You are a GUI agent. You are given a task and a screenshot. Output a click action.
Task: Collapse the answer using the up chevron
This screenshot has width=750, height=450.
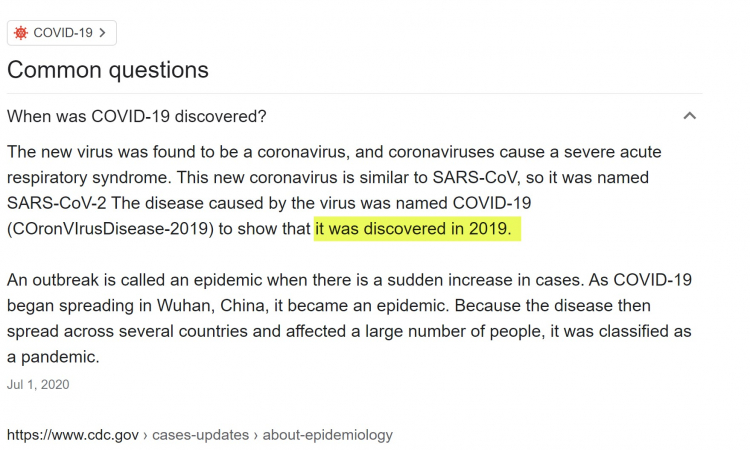click(689, 116)
